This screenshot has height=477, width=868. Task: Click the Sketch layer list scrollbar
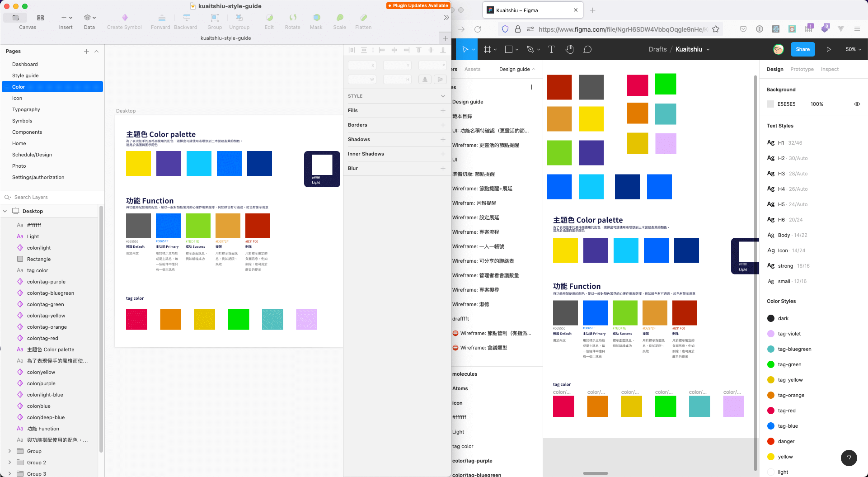click(x=101, y=329)
